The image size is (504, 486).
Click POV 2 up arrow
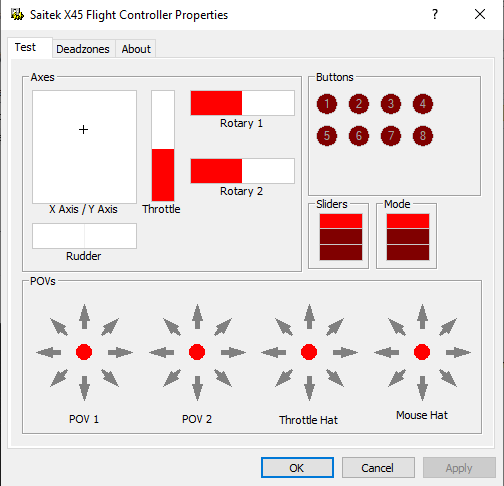[197, 317]
